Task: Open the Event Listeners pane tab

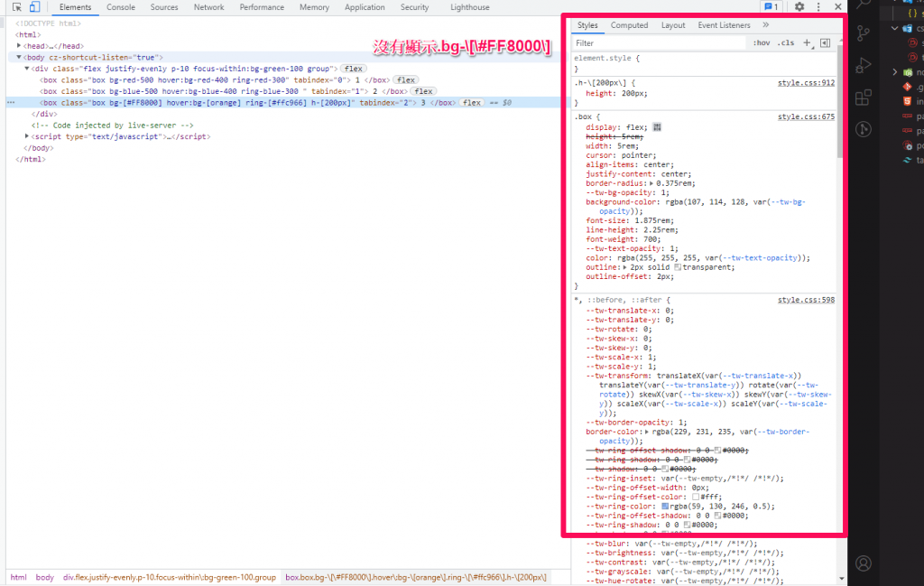Action: pyautogui.click(x=724, y=25)
